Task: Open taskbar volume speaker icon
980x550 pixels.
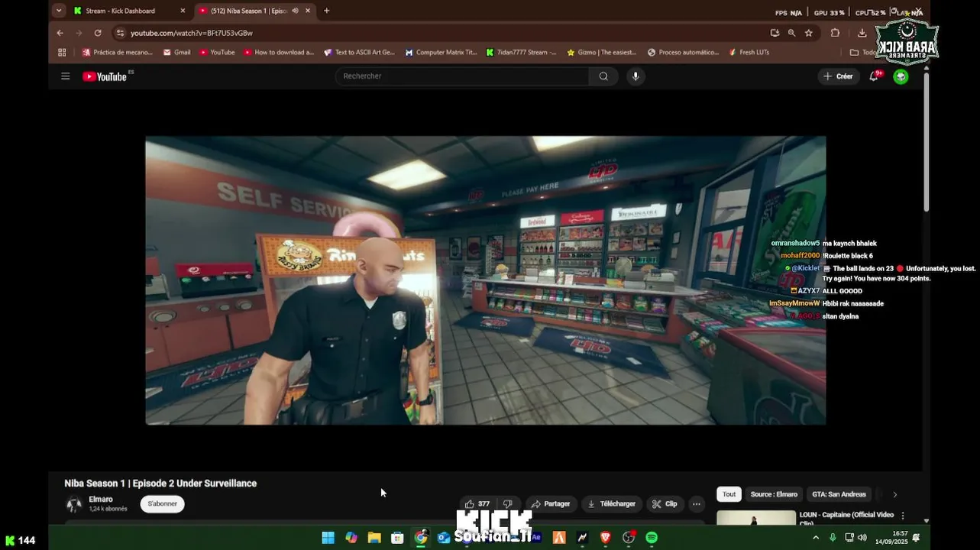Action: [862, 538]
